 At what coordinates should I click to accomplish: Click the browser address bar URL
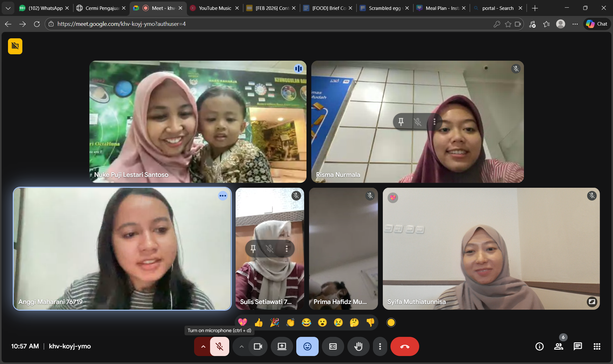click(121, 24)
